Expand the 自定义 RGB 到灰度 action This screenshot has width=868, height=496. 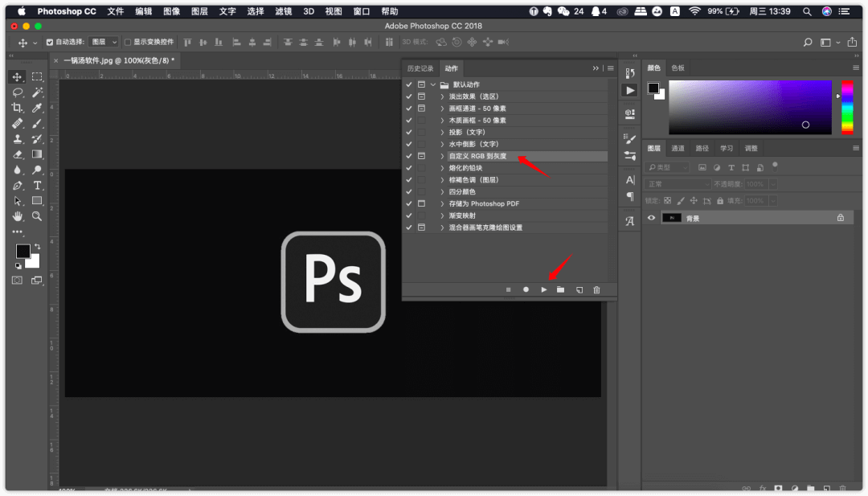click(442, 156)
